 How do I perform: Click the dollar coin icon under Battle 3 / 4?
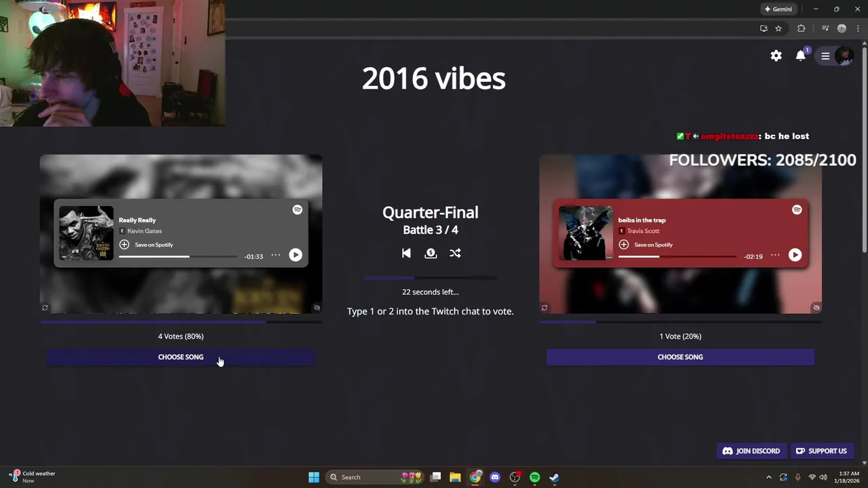(431, 253)
